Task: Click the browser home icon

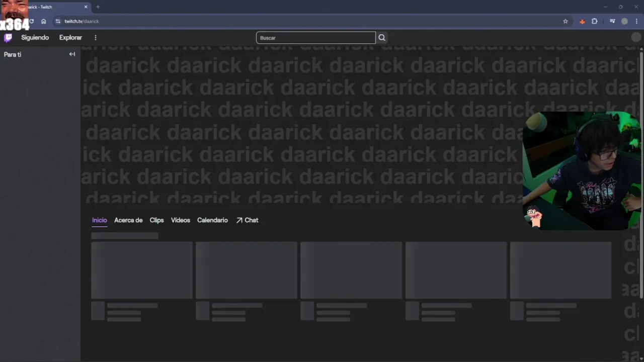Action: 44,21
